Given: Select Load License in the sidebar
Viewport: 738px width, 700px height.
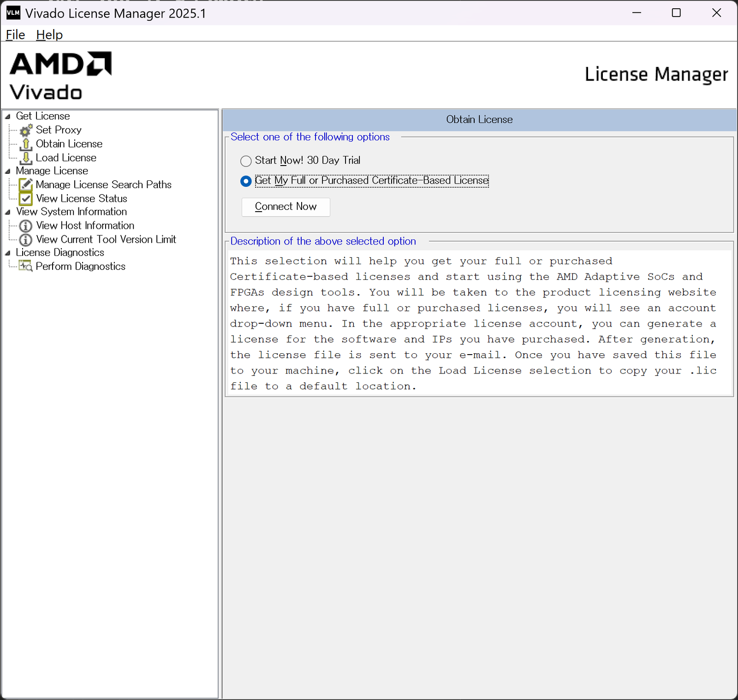Looking at the screenshot, I should coord(66,158).
